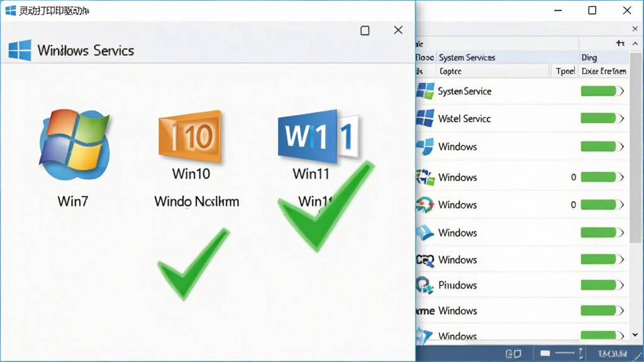Select the Win7 label

[73, 201]
